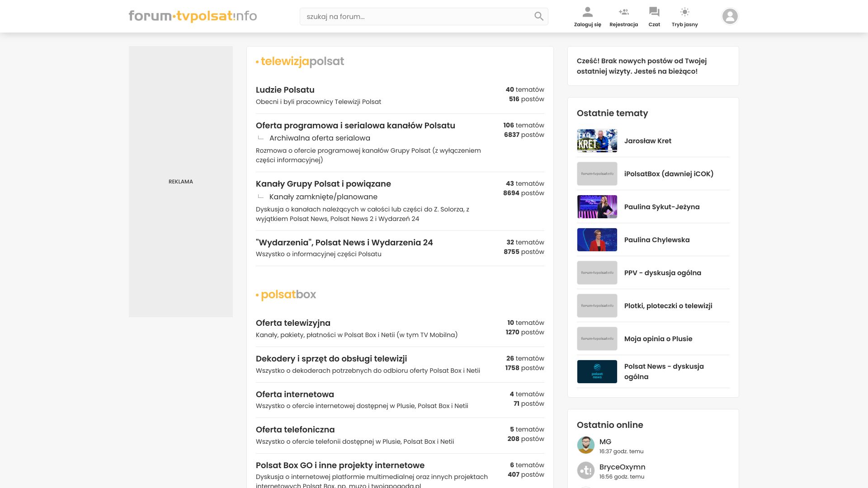
Task: Click the search magnifier icon
Action: 538,16
